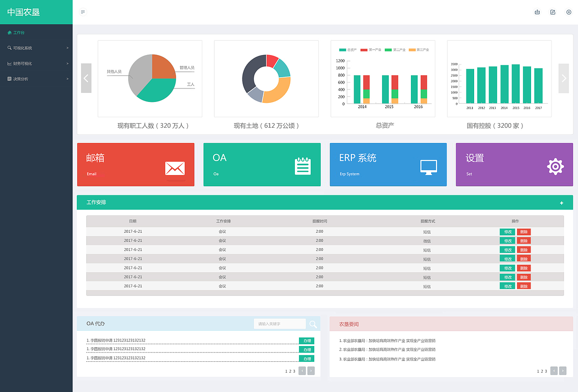Focus the 请输入关键字 search field
The width and height of the screenshot is (578, 392).
pyautogui.click(x=280, y=324)
